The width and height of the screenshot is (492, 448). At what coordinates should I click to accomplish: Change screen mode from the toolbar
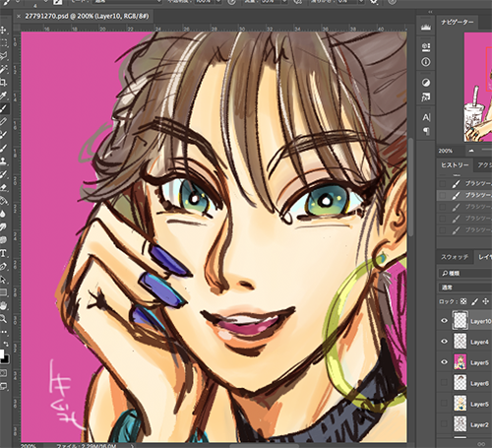[x=4, y=386]
